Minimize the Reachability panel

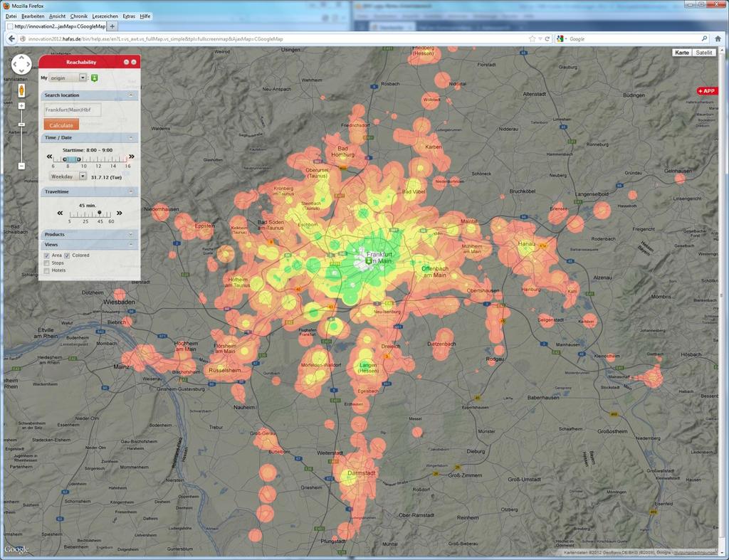coord(126,62)
